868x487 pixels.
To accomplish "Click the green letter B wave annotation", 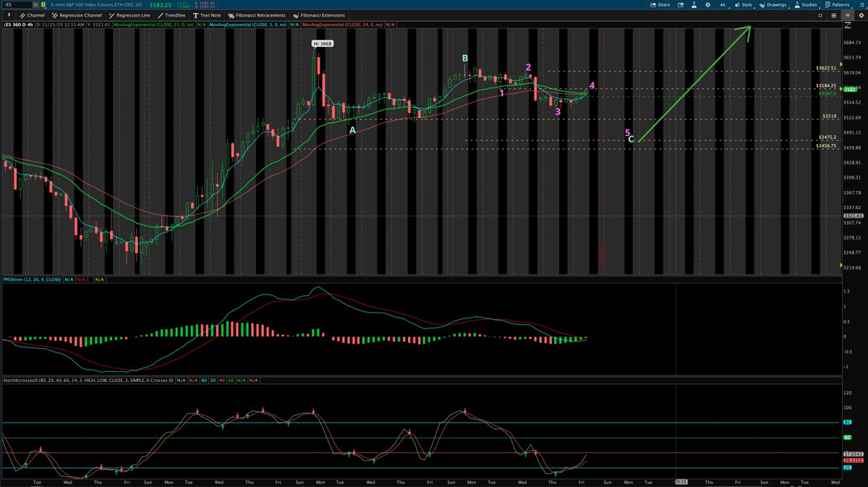I will [465, 58].
